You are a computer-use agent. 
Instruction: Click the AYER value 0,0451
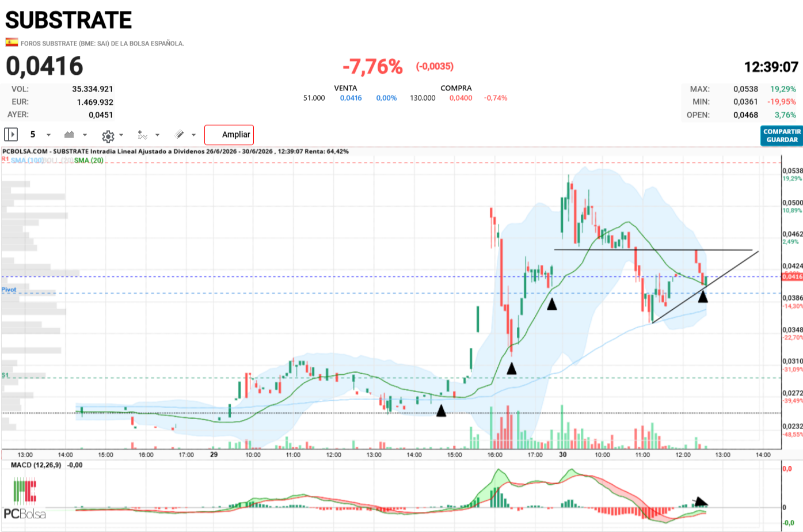[101, 115]
